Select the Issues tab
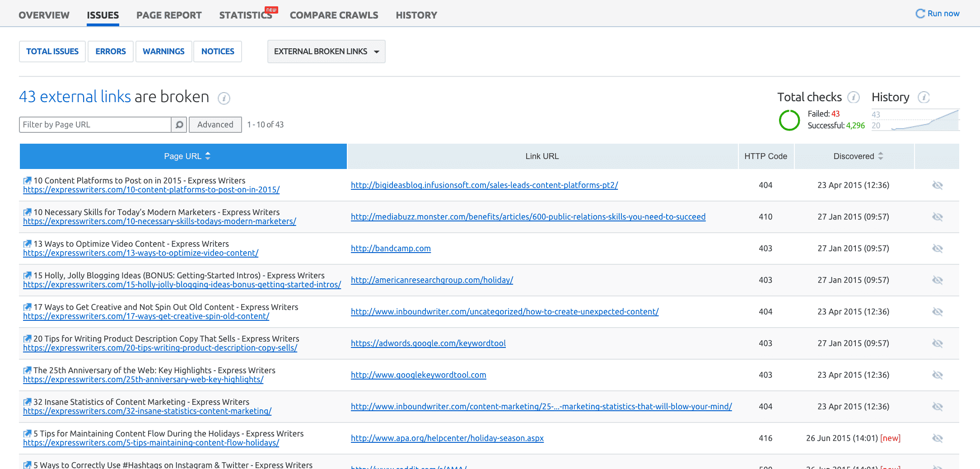The width and height of the screenshot is (980, 469). [103, 15]
